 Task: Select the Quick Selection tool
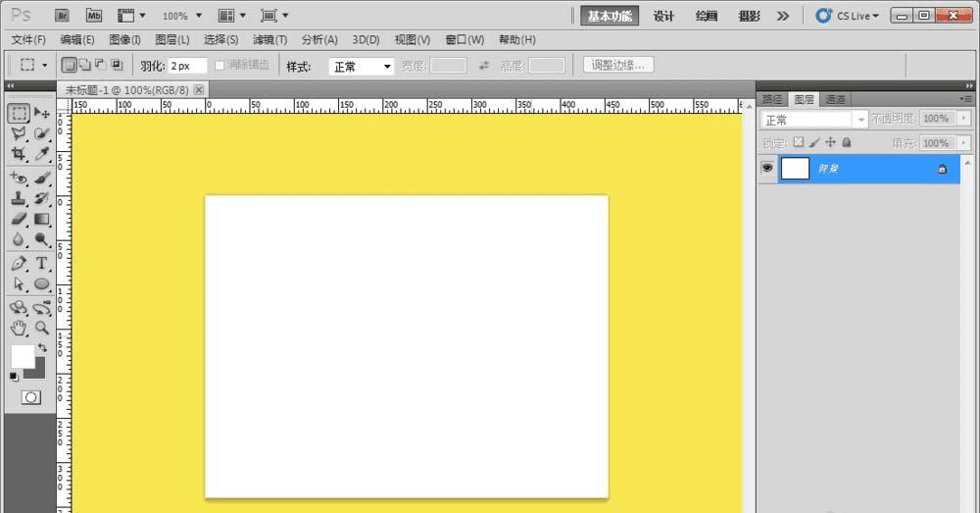click(42, 133)
